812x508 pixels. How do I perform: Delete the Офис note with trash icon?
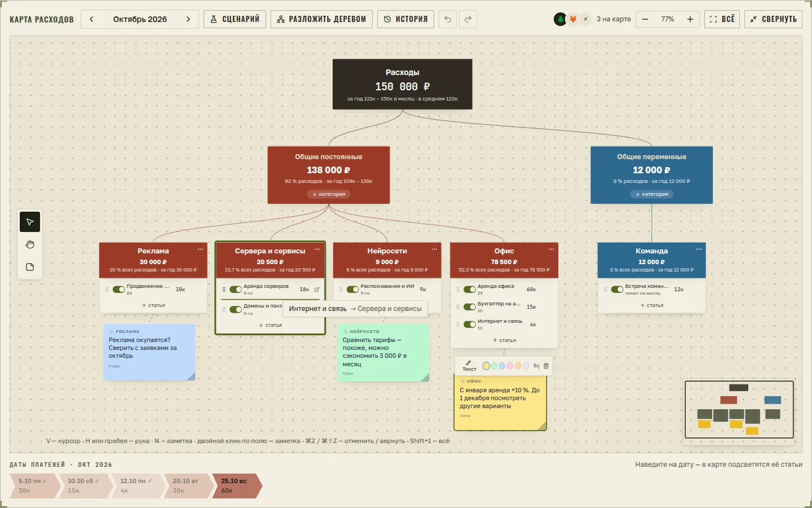[546, 366]
